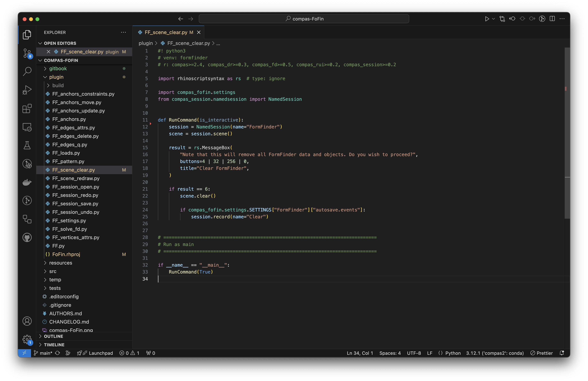Open the run options dropdown arrow

point(493,19)
